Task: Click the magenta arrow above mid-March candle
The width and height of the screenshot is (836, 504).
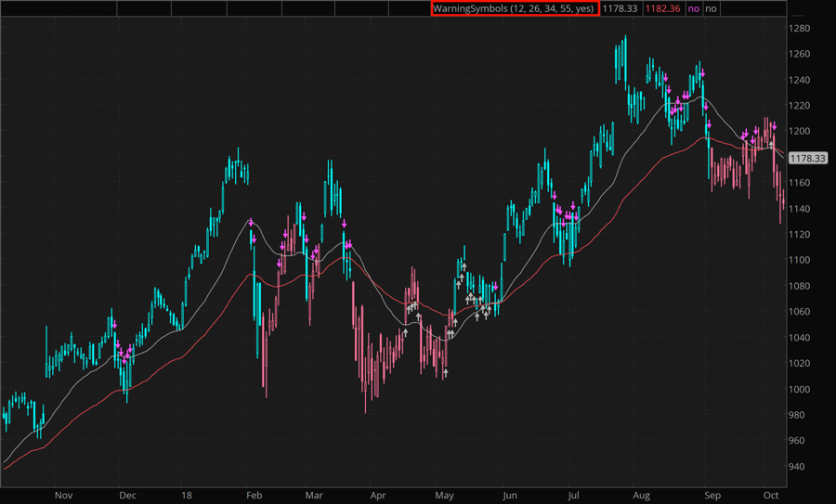Action: 344,224
